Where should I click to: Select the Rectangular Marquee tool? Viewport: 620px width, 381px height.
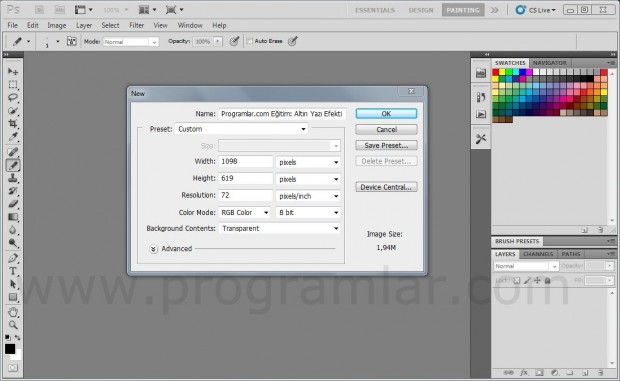13,85
